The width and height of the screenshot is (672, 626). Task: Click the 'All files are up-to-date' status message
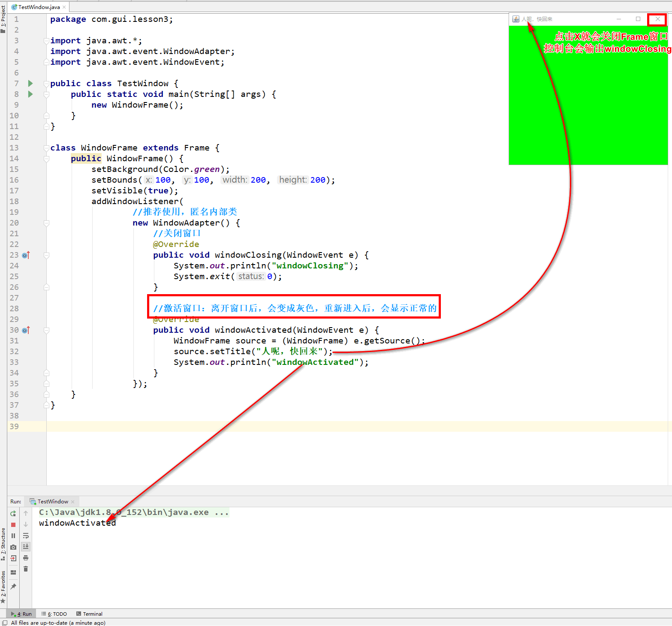58,623
